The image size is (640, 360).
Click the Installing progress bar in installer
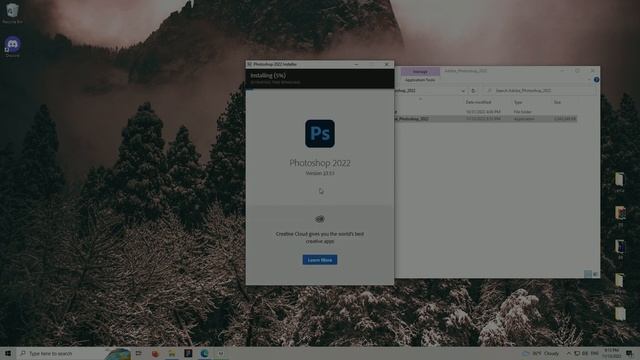(320, 90)
